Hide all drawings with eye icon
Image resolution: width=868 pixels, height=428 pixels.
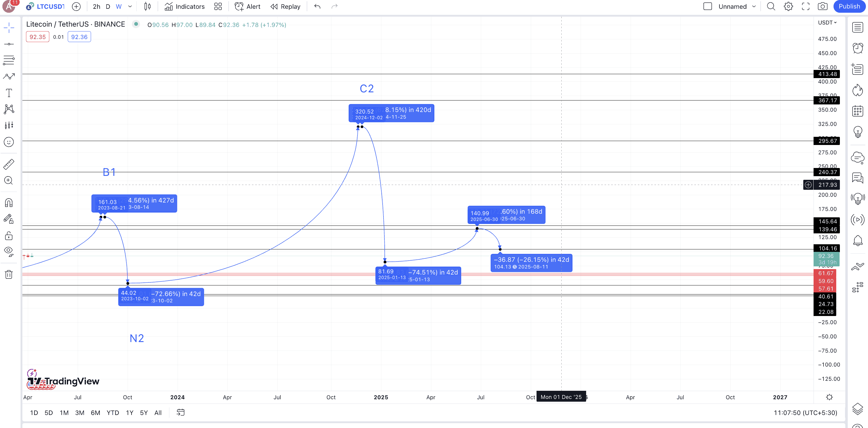point(9,251)
